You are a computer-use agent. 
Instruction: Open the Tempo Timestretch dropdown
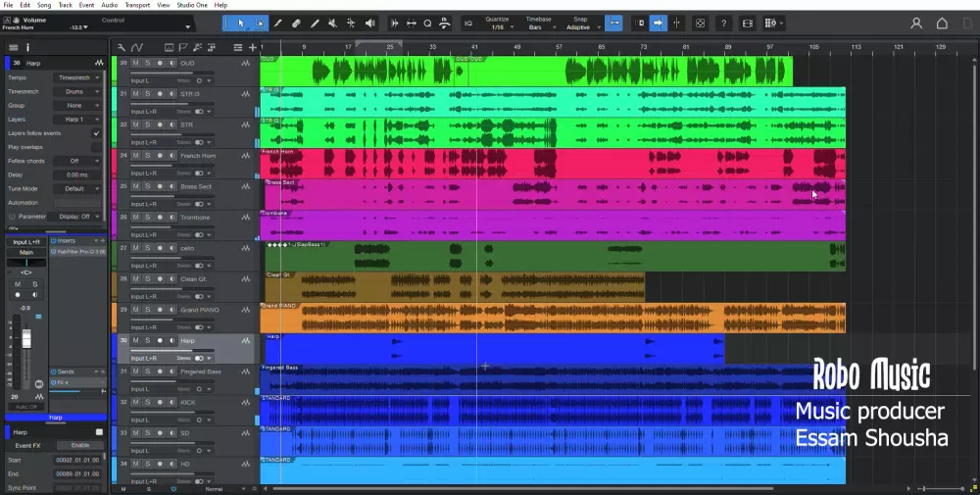coord(78,77)
